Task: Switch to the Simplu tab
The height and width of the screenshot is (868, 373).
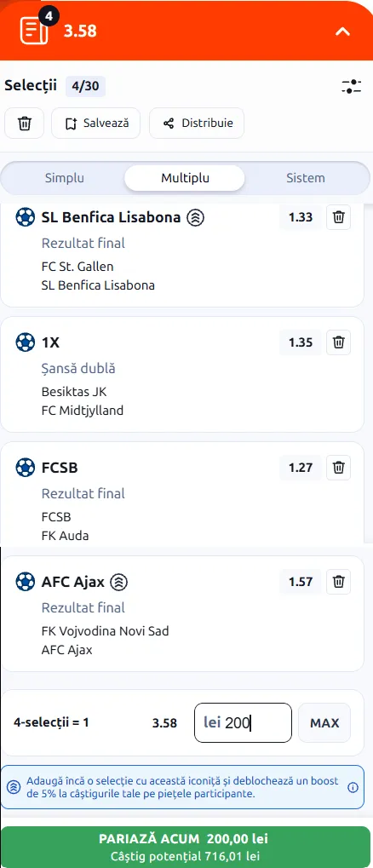Action: pos(64,178)
